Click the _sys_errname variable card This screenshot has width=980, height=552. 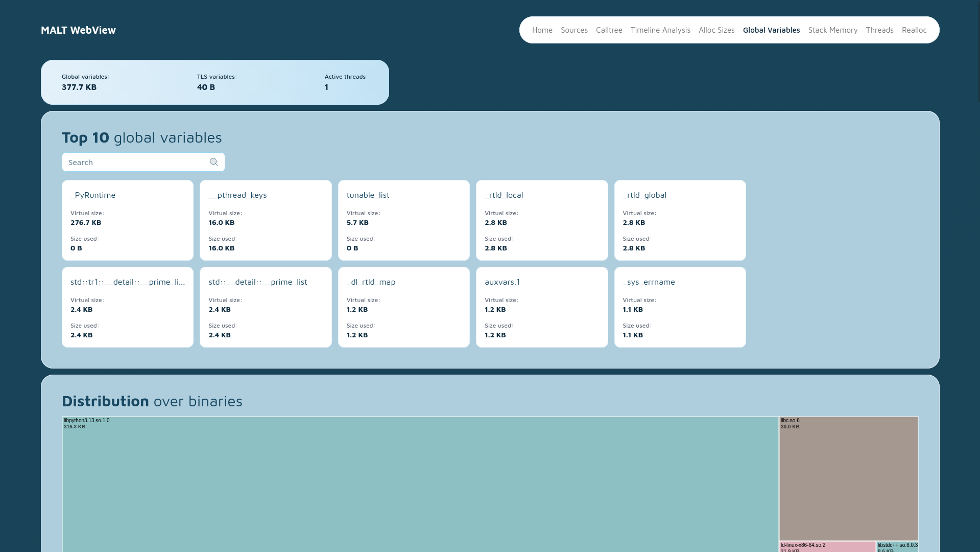point(680,307)
